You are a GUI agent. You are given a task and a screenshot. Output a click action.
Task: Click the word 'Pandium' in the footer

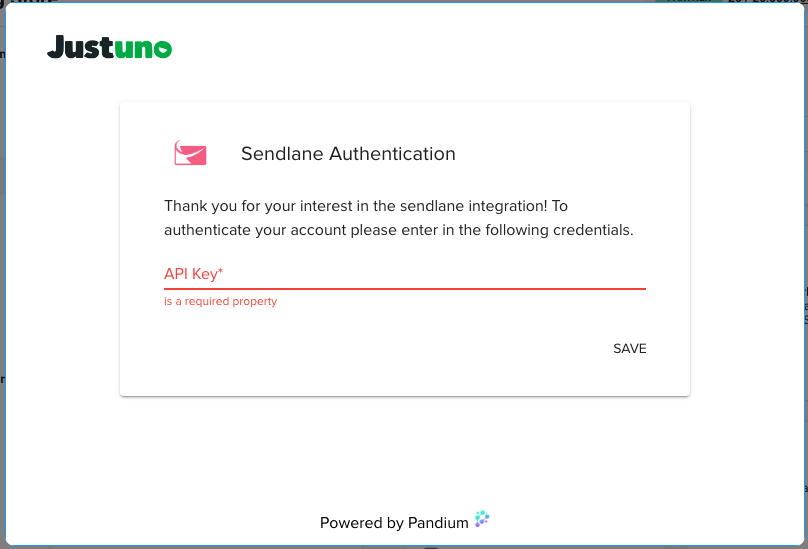[438, 522]
